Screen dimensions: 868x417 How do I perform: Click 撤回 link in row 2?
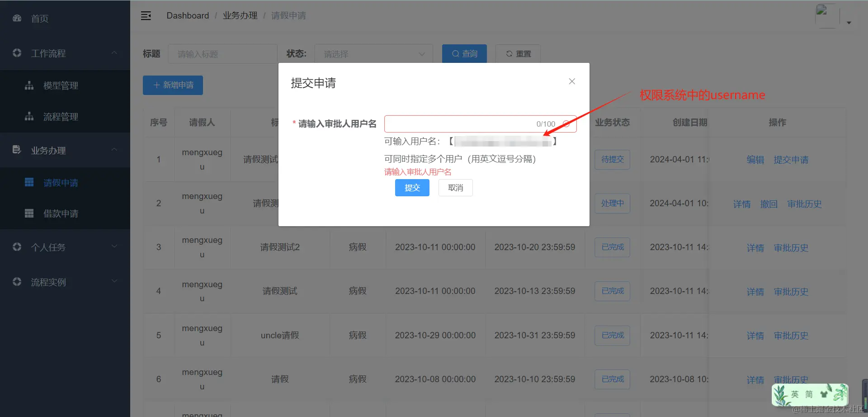coord(769,204)
